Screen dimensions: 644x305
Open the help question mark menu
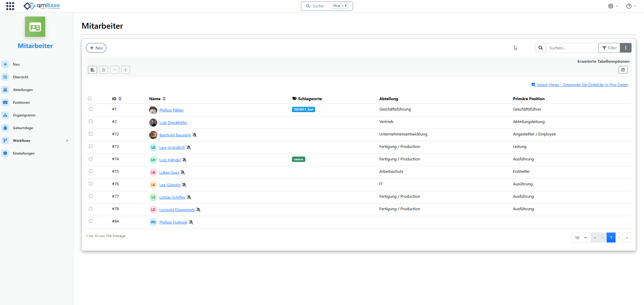click(631, 6)
